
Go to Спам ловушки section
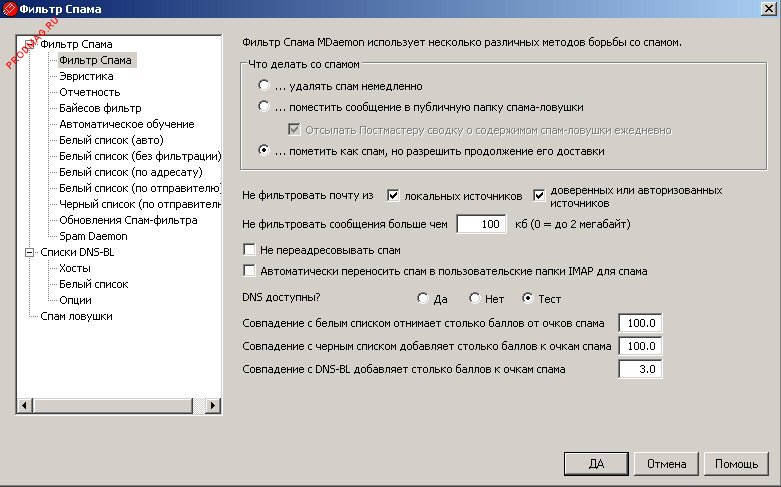[76, 316]
